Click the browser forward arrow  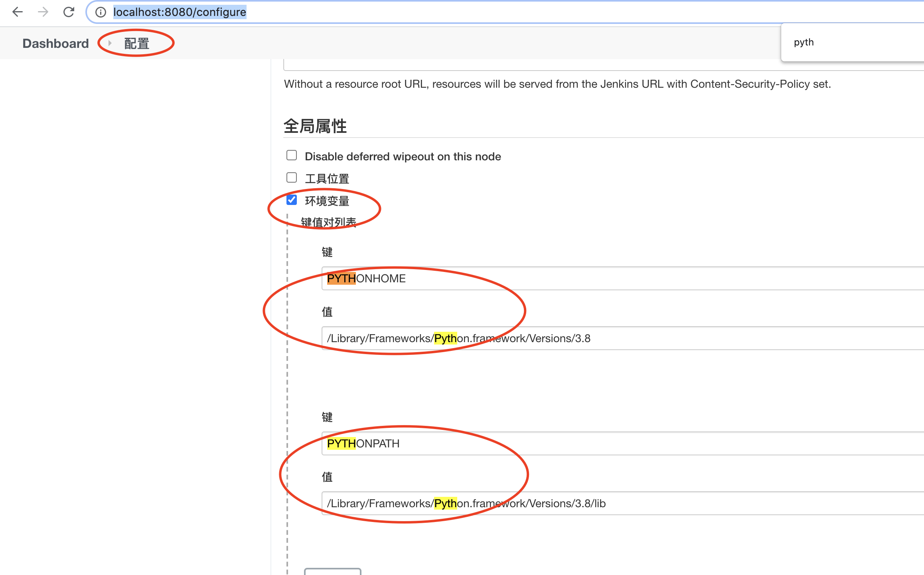[43, 12]
